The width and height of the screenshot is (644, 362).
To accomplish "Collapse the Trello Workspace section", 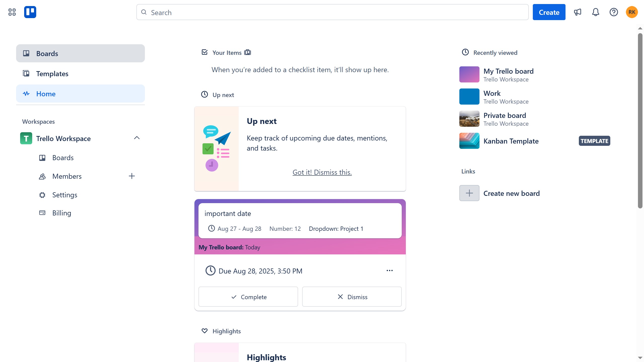I will click(137, 138).
